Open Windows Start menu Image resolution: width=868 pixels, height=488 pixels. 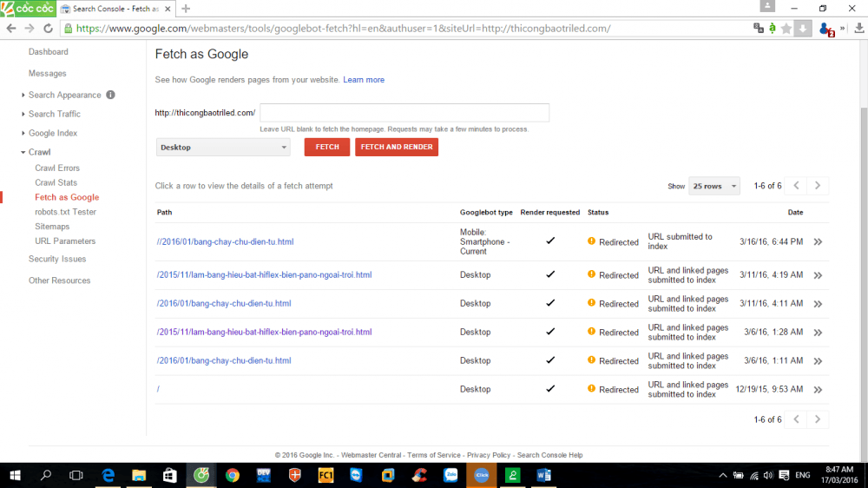click(15, 475)
